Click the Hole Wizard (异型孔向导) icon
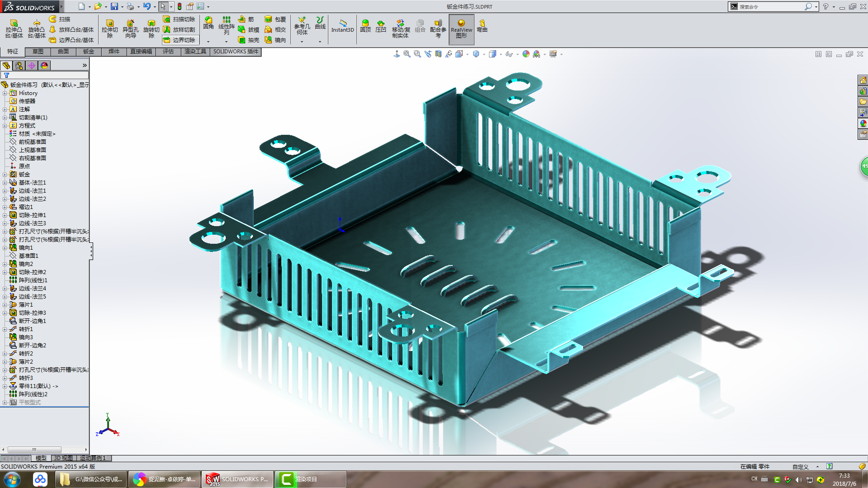 point(130,28)
